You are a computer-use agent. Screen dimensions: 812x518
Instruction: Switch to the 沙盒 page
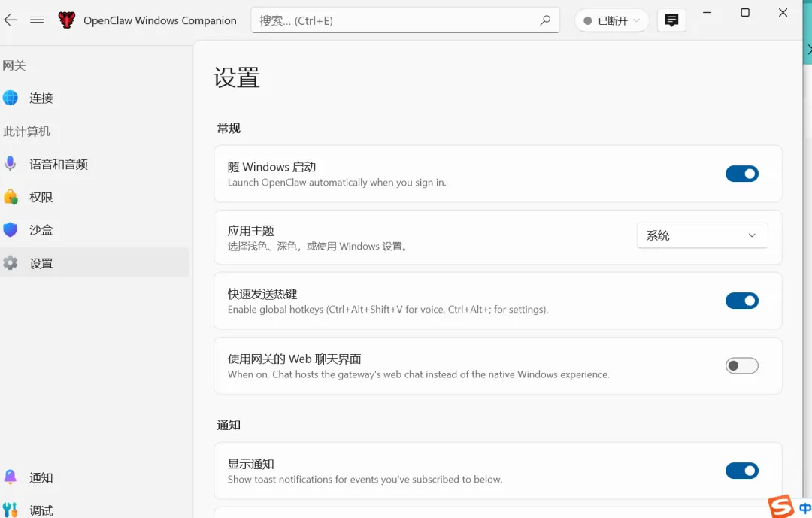(x=95, y=229)
